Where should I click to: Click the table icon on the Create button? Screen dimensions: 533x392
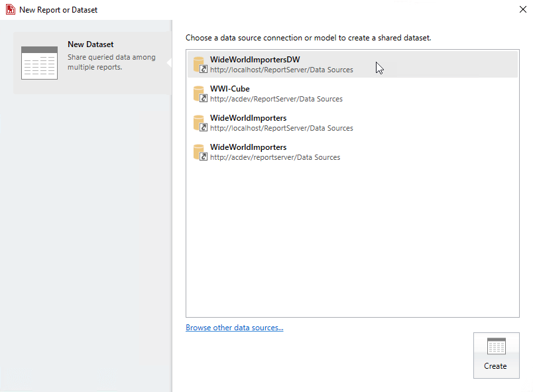tap(497, 346)
